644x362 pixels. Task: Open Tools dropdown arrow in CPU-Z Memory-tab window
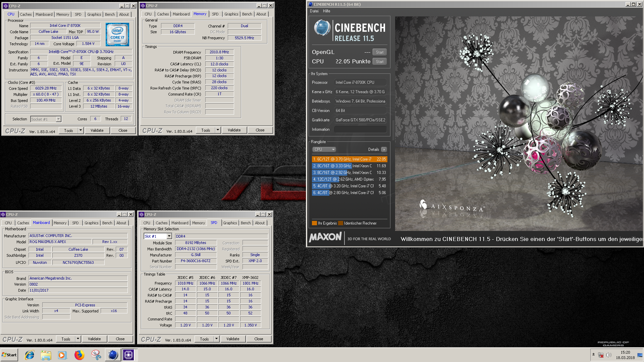pos(218,130)
